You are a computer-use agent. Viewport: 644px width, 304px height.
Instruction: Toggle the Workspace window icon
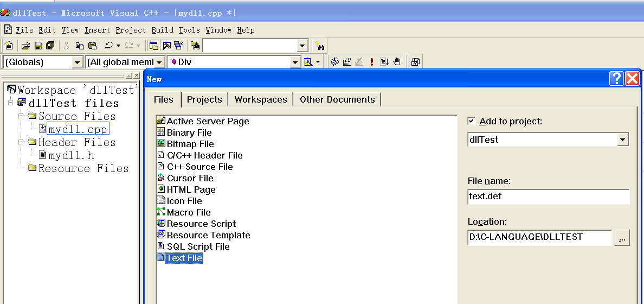click(153, 46)
